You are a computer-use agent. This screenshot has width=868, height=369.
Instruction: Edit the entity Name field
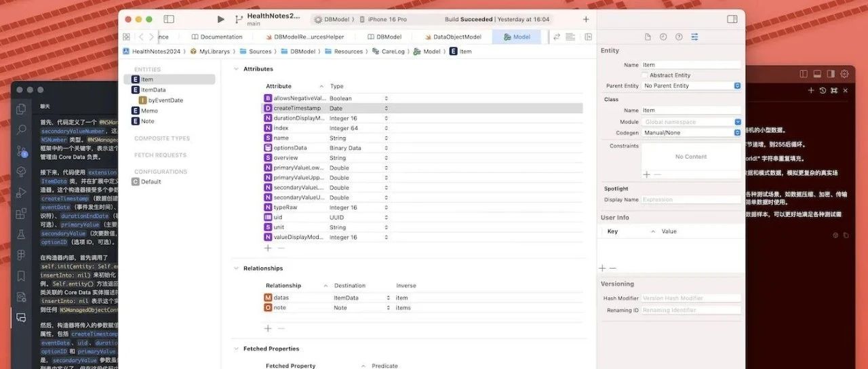coord(691,65)
